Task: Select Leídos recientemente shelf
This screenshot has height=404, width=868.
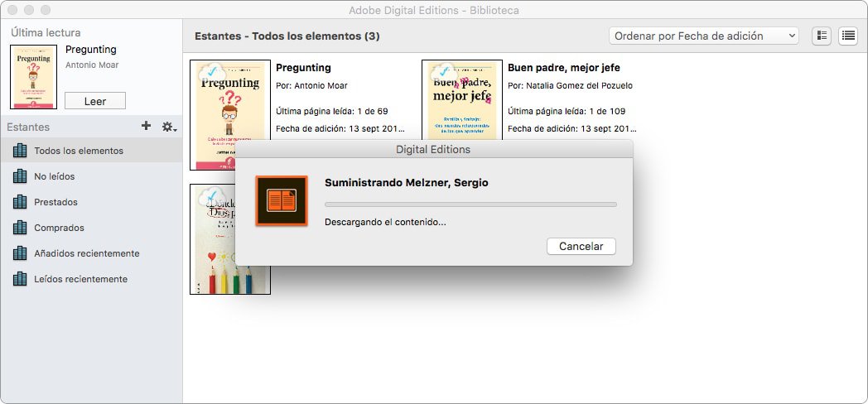Action: click(x=91, y=279)
